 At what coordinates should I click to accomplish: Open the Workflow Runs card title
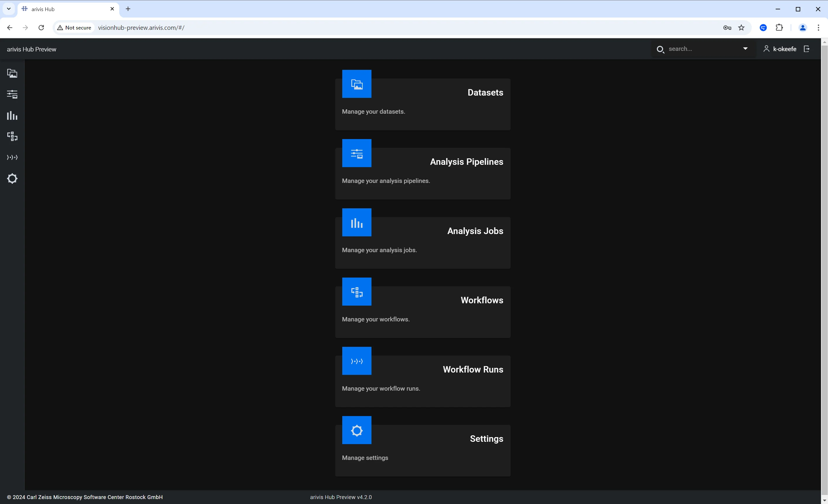[x=473, y=369]
